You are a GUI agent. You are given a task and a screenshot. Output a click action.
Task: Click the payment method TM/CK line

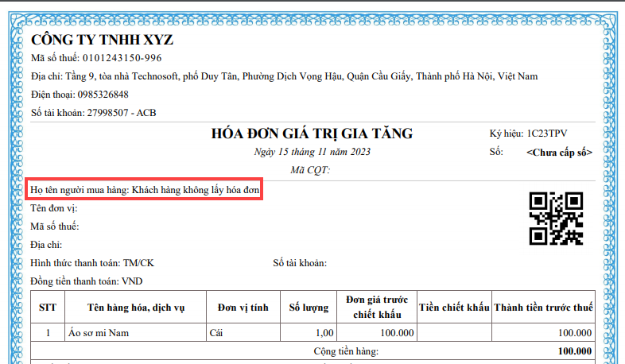coord(91,263)
